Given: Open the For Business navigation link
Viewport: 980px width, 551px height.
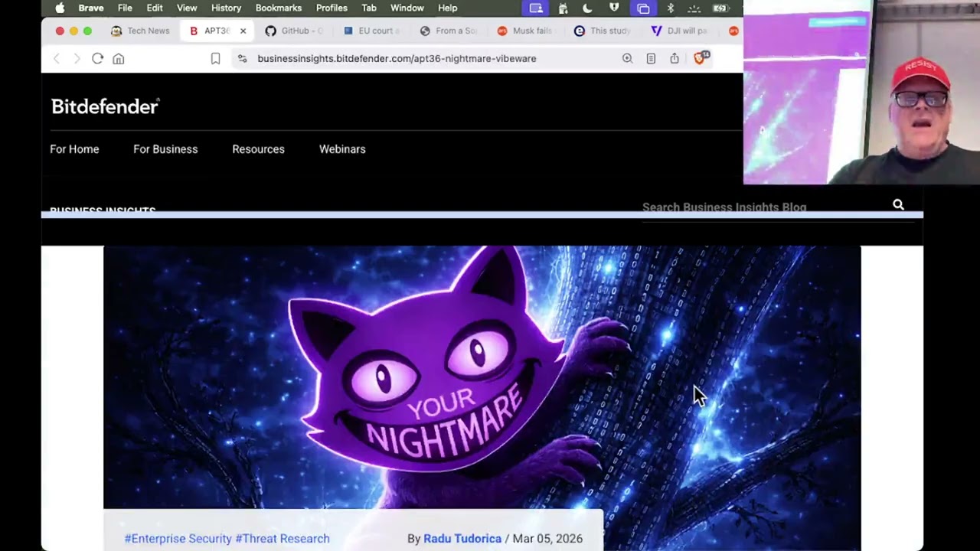Looking at the screenshot, I should click(x=165, y=149).
